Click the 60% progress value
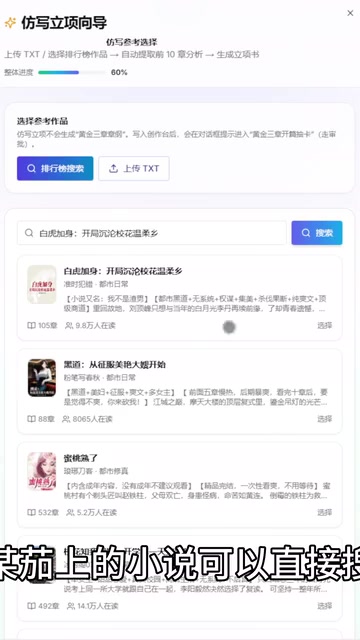 pyautogui.click(x=119, y=72)
